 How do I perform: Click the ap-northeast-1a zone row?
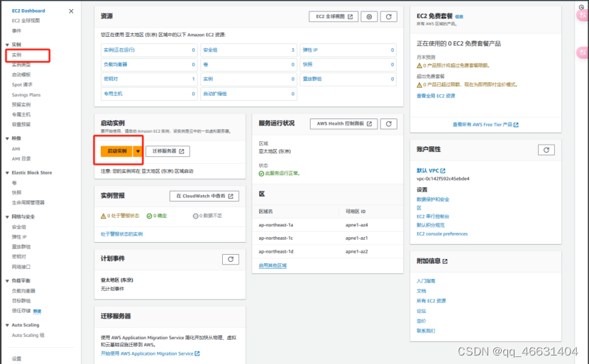(328, 225)
